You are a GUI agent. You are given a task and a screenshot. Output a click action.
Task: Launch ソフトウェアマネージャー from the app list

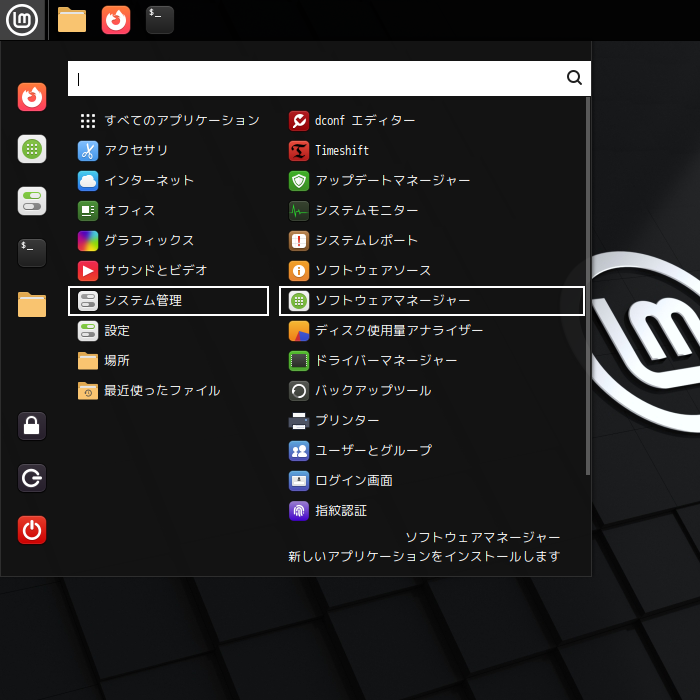432,300
